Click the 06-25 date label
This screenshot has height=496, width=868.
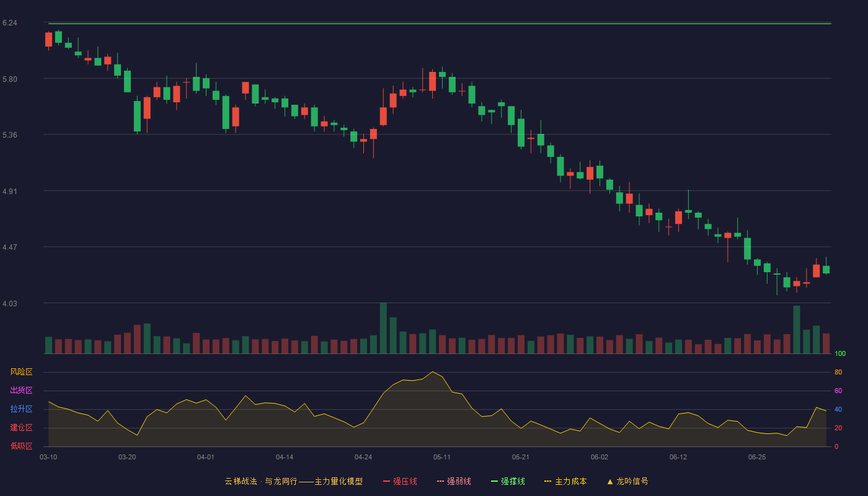(757, 457)
